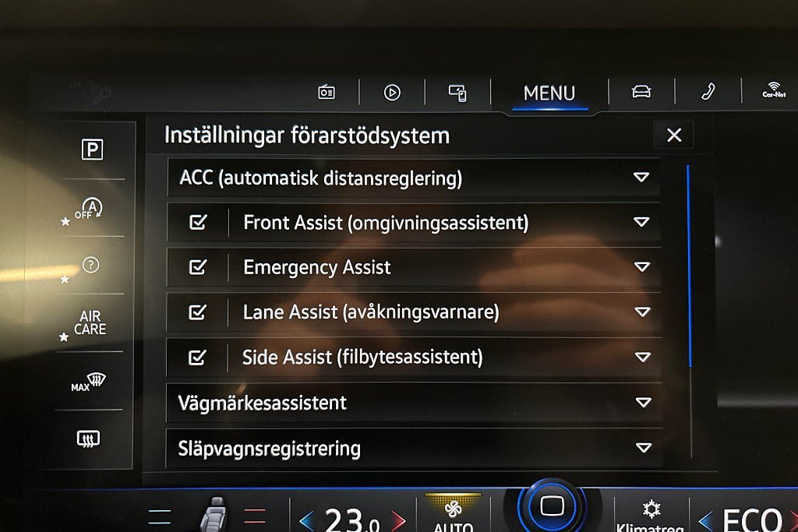Screen dimensions: 798x532
Task: Tap the Klimatreg button
Action: pyautogui.click(x=650, y=515)
